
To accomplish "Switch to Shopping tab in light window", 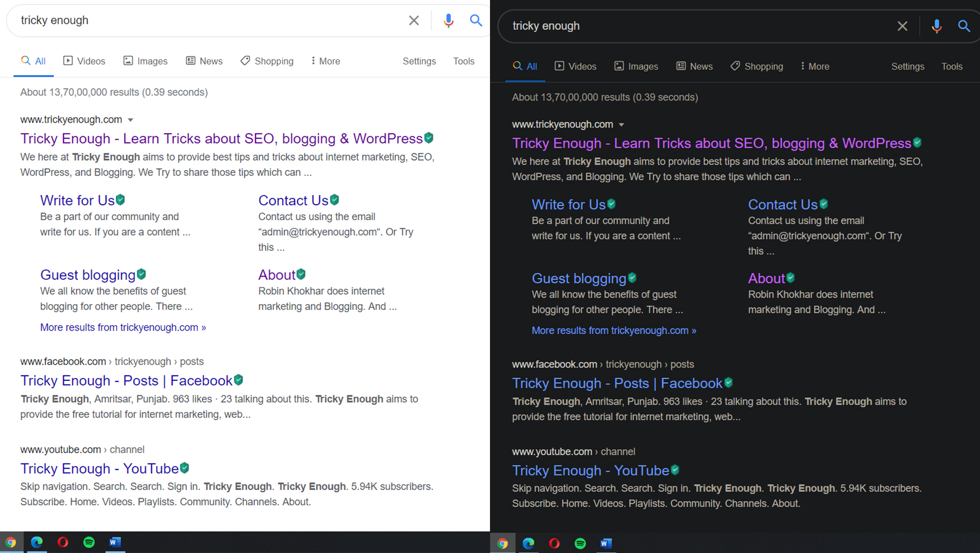I will click(267, 61).
